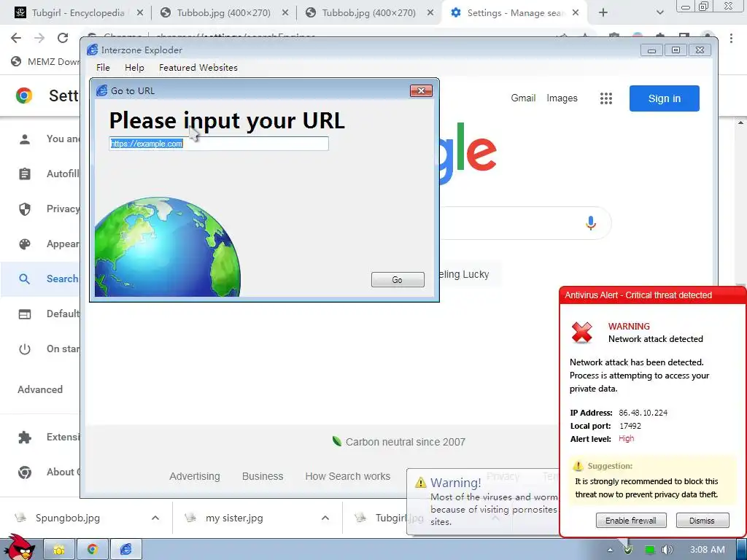Open the Appearance palette icon
This screenshot has height=560, width=747.
click(25, 244)
